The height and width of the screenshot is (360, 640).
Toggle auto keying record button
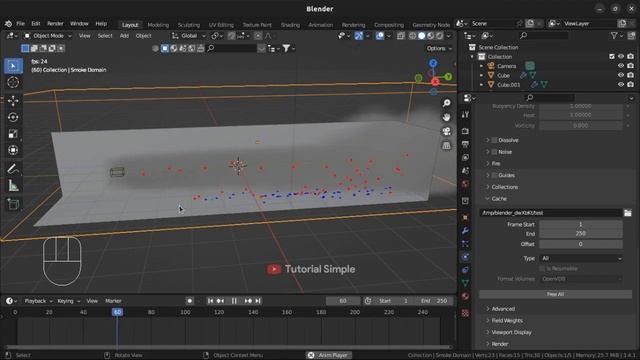(x=189, y=301)
